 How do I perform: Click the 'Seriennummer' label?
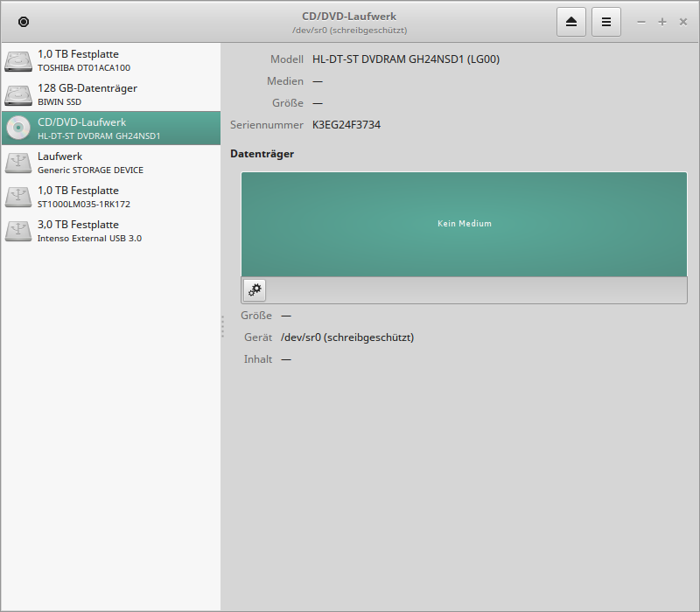click(x=267, y=125)
